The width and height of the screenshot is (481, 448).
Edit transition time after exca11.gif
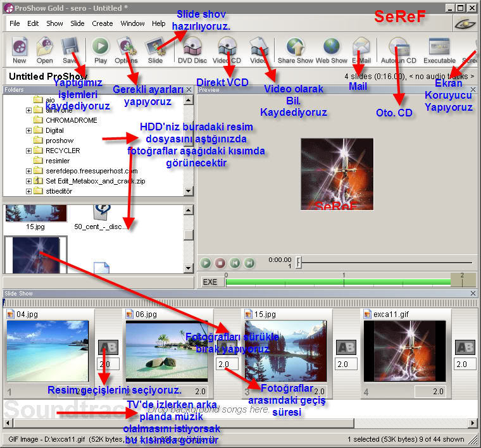pos(465,364)
